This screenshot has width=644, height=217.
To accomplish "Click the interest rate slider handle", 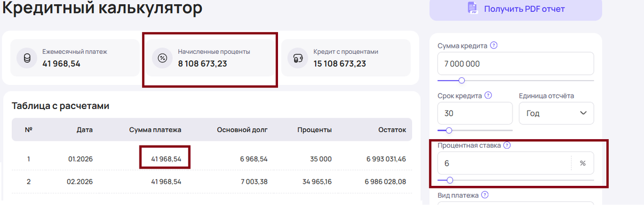I will 450,180.
